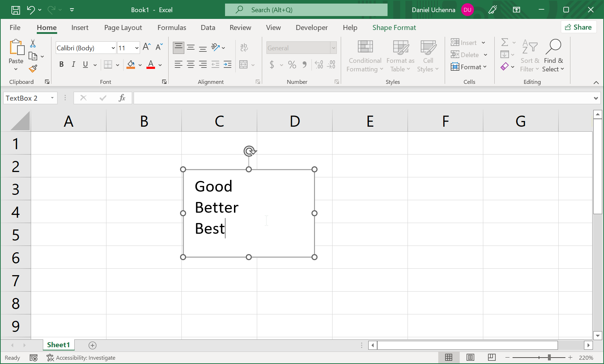Click the Increase Font Size icon

point(146,47)
